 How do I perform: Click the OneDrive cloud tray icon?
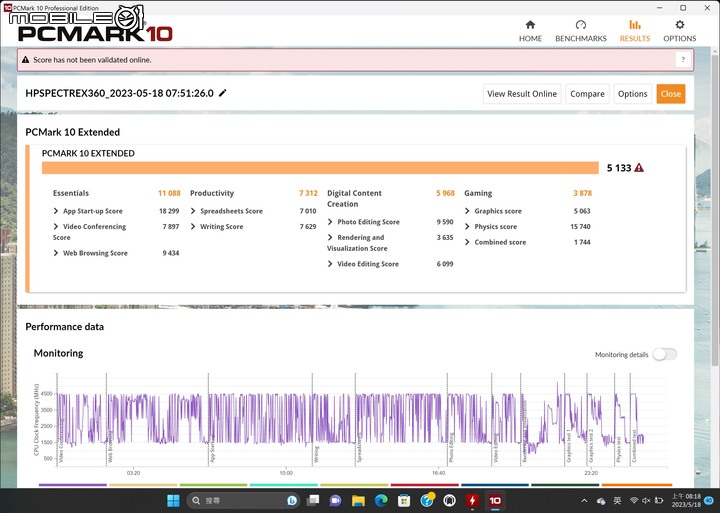click(601, 501)
